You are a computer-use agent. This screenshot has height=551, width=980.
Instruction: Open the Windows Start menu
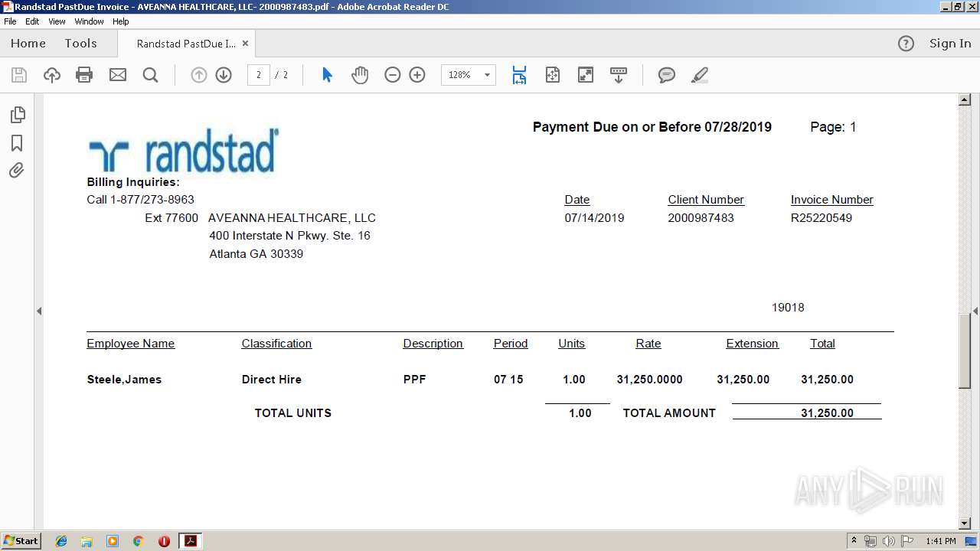tap(21, 541)
